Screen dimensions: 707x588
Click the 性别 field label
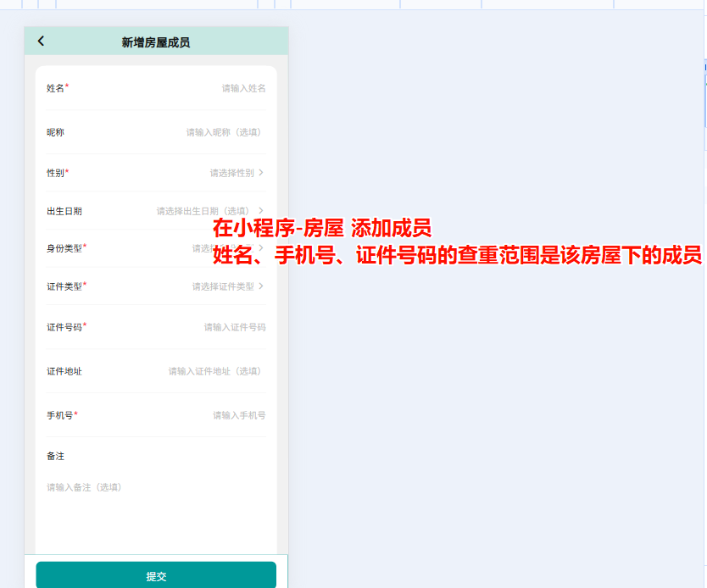(x=58, y=172)
